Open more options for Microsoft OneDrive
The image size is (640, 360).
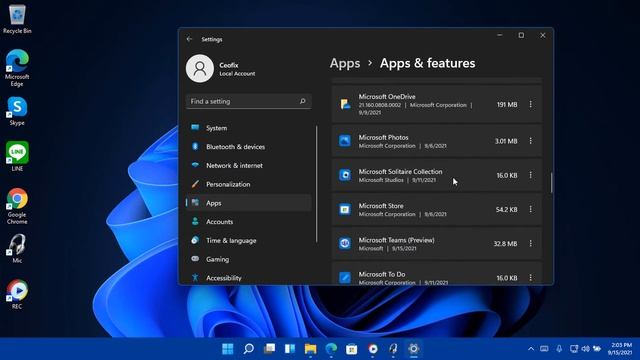click(x=531, y=104)
